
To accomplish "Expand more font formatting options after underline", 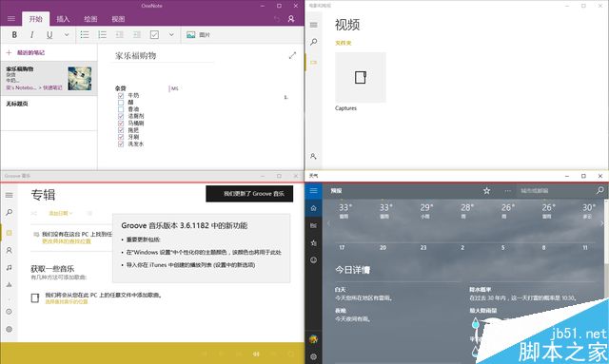I will point(67,35).
